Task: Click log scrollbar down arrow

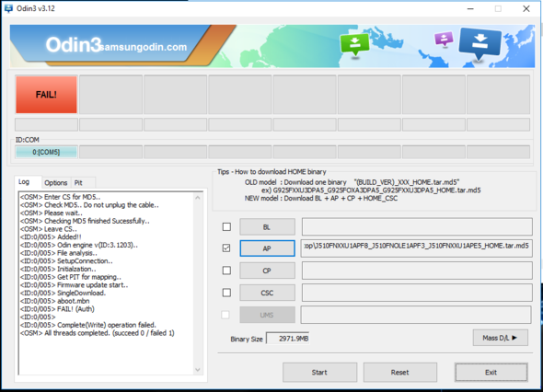Action: click(198, 370)
